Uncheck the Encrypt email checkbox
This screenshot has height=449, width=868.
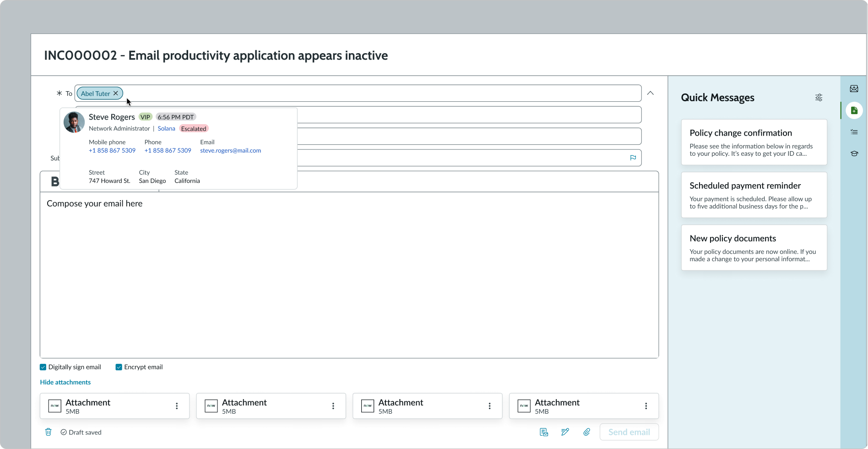[x=119, y=367]
